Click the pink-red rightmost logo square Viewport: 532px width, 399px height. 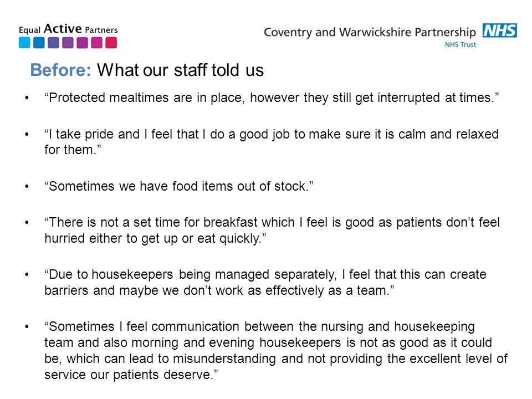(x=111, y=43)
